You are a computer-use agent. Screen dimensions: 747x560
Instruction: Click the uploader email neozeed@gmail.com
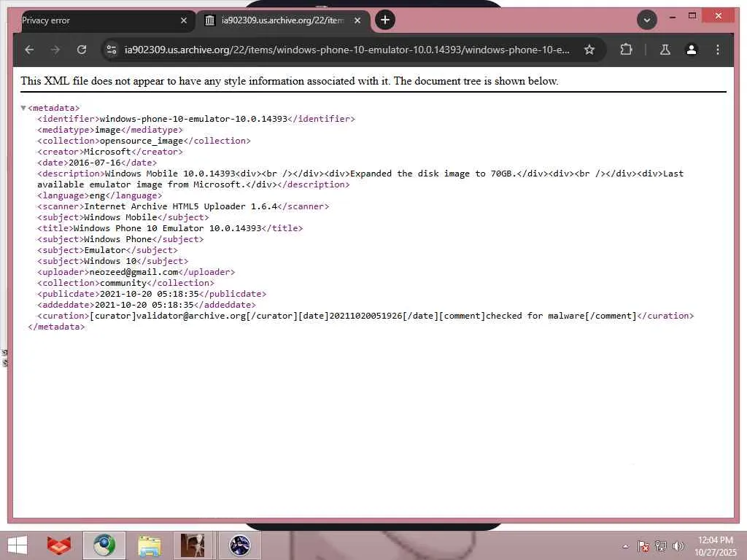point(134,273)
